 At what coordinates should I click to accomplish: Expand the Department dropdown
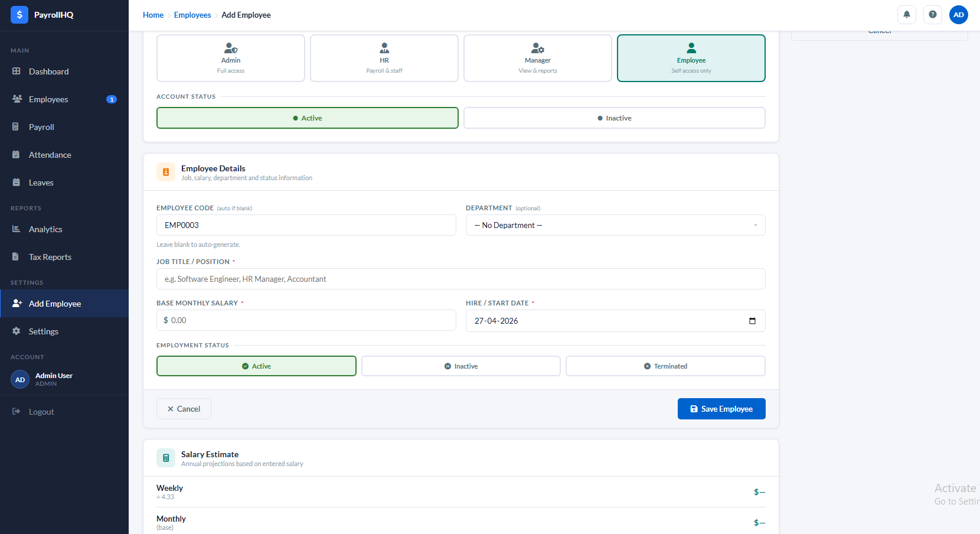(x=615, y=225)
